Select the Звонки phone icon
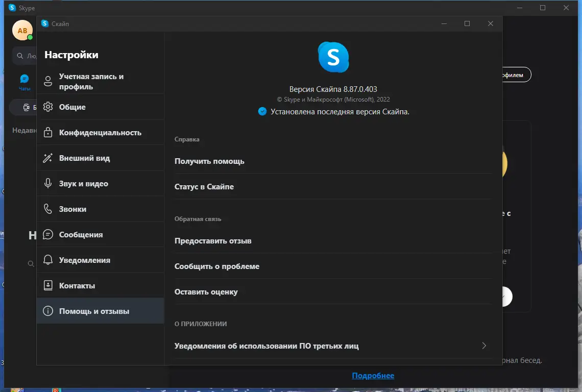582x392 pixels. tap(48, 209)
